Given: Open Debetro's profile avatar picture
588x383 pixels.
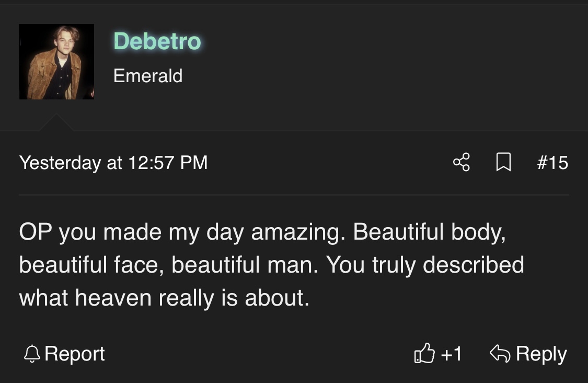Looking at the screenshot, I should coord(56,62).
